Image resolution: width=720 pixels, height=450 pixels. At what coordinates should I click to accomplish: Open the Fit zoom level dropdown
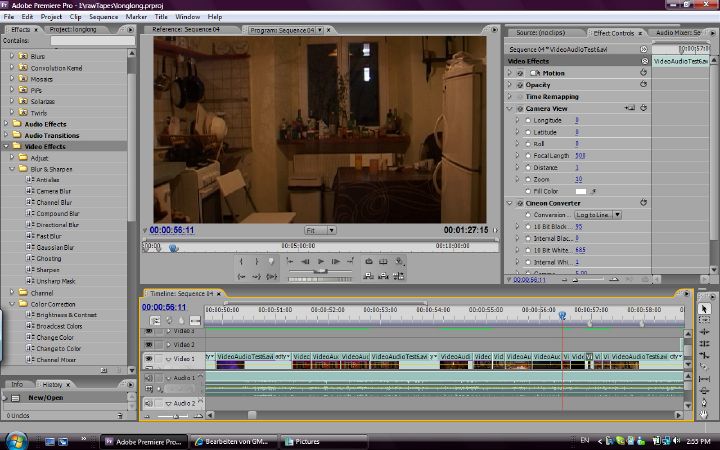[320, 230]
